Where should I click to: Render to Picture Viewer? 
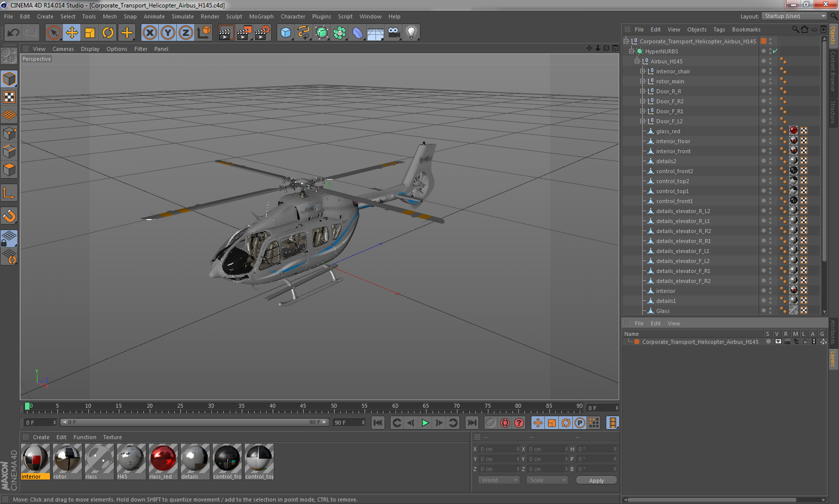pyautogui.click(x=244, y=33)
